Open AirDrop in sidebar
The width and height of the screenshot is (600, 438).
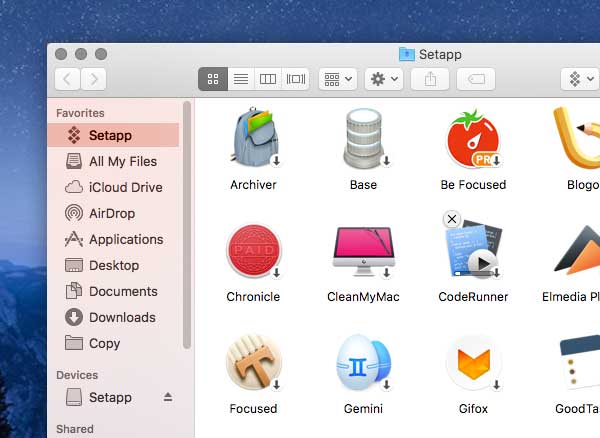click(x=113, y=213)
